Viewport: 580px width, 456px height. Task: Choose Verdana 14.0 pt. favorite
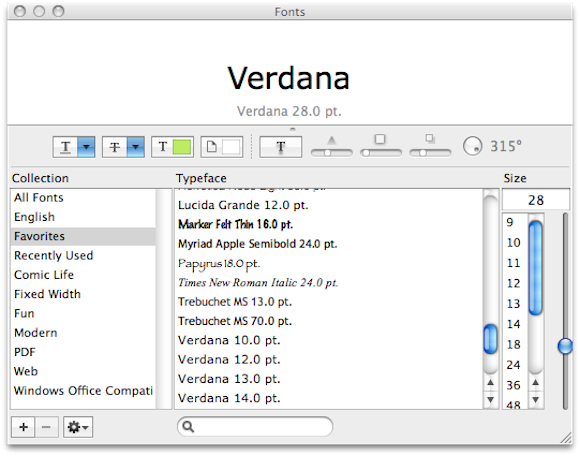329,398
